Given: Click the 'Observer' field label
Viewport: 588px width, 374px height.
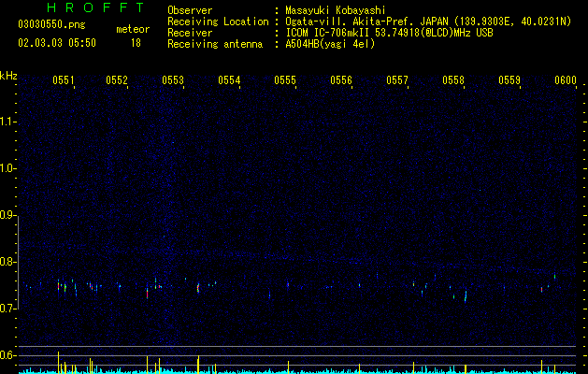Looking at the screenshot, I should click(x=190, y=10).
